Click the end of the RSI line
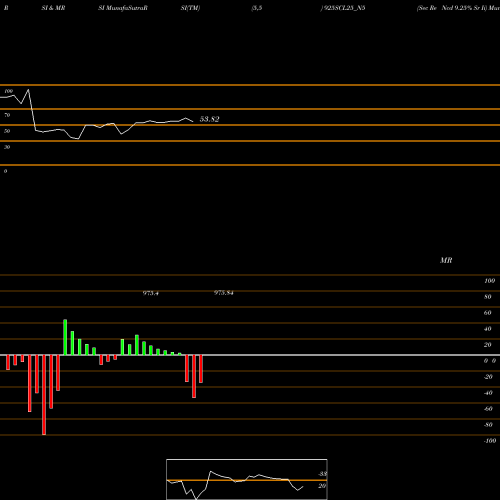The width and height of the screenshot is (500, 500). point(193,121)
